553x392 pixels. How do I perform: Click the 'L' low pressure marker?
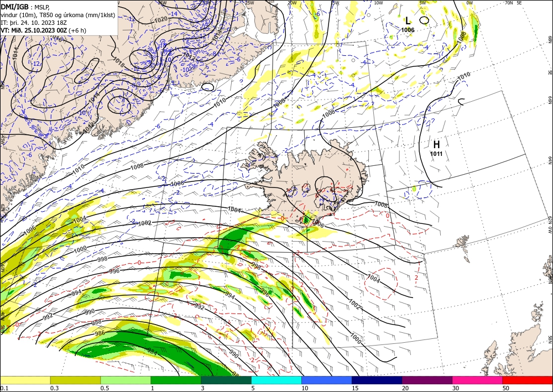pyautogui.click(x=408, y=20)
